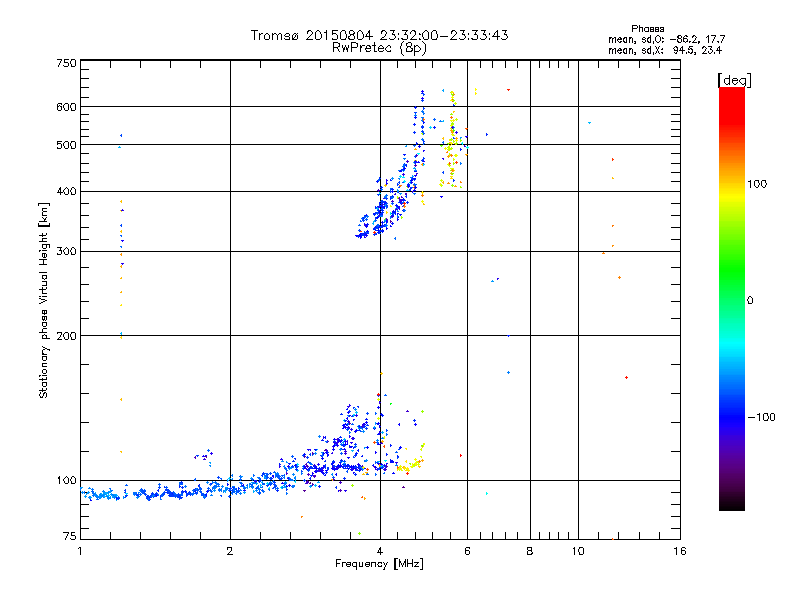Click the "Phases" header text

[x=647, y=29]
